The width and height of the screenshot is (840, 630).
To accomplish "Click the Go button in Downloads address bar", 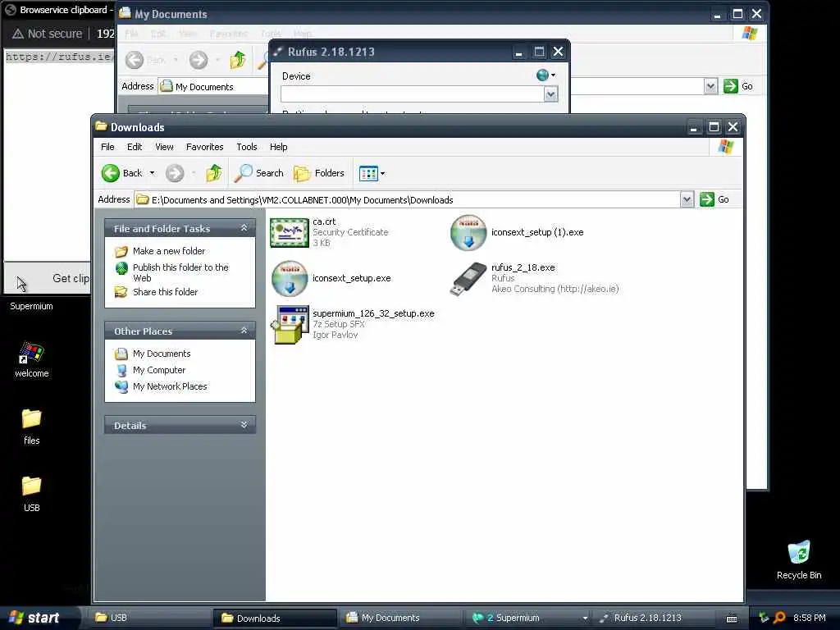I will click(714, 199).
